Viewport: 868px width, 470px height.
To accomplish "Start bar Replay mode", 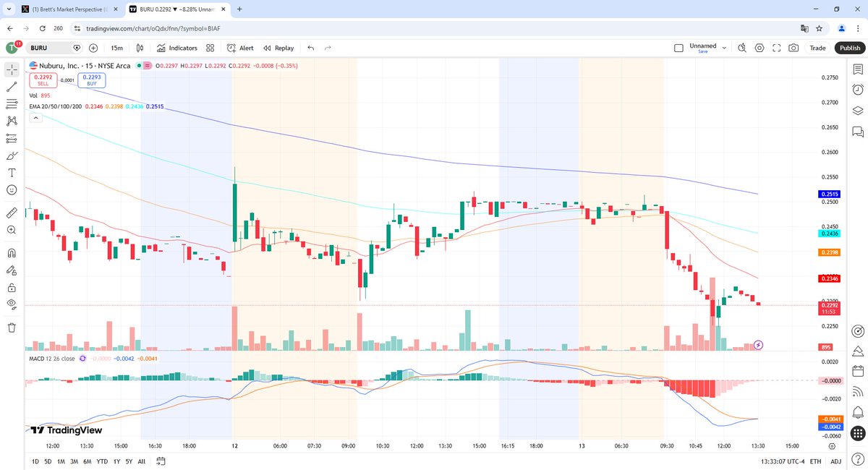I will click(278, 48).
